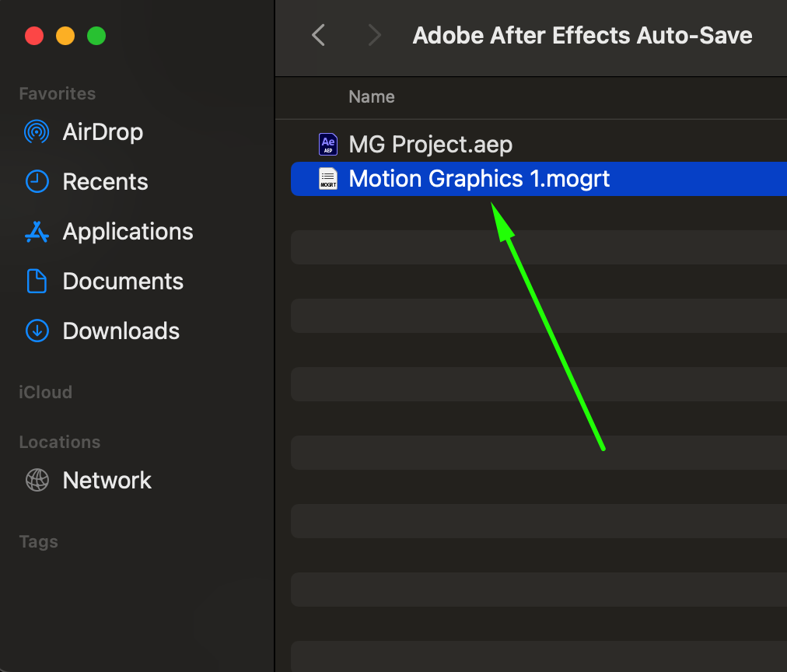This screenshot has height=672, width=787.
Task: Open Documents folder in sidebar
Action: tap(123, 282)
